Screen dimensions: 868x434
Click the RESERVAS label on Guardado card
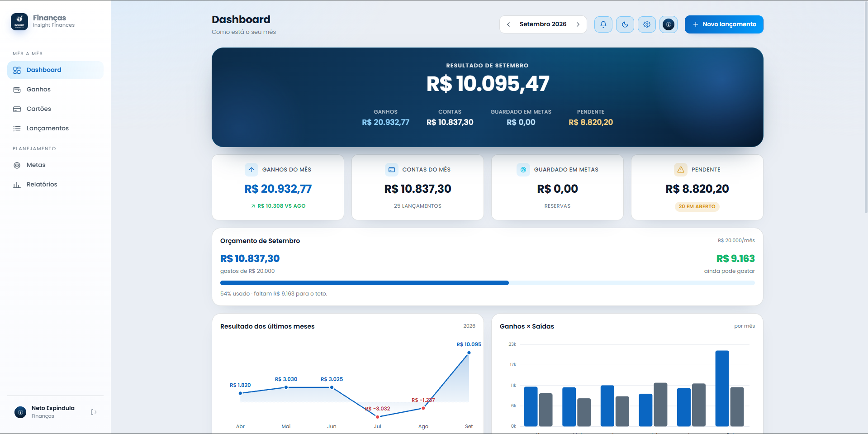pyautogui.click(x=557, y=206)
